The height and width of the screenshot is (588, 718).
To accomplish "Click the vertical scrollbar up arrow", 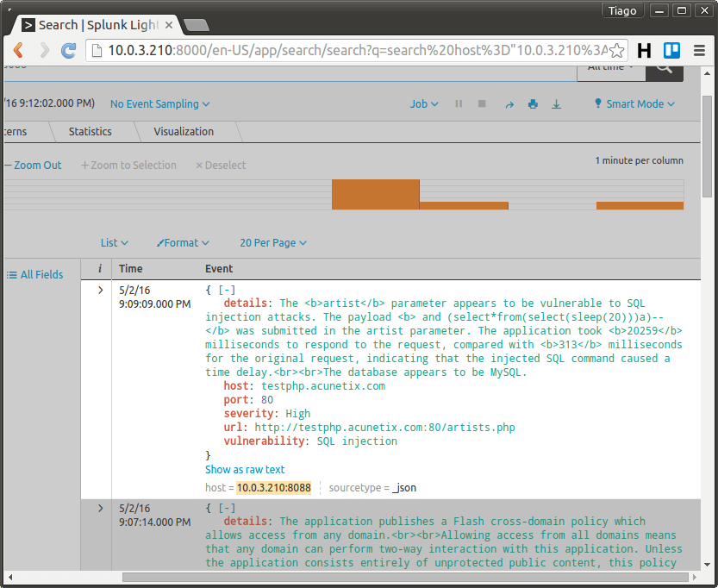I will pyautogui.click(x=707, y=72).
